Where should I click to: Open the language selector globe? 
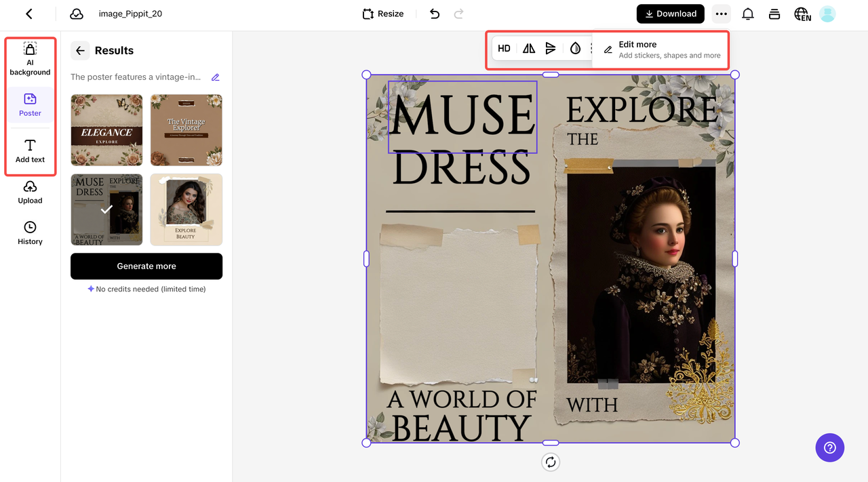[x=802, y=14]
